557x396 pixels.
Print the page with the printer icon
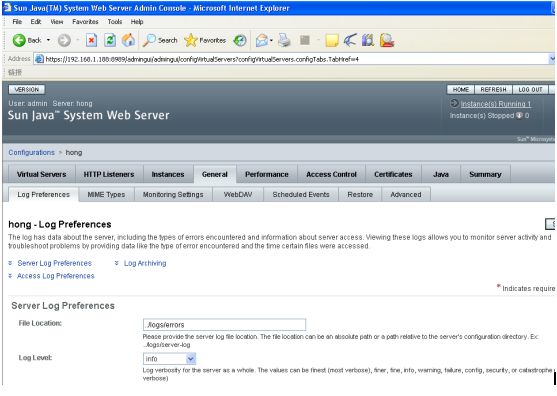click(x=284, y=40)
